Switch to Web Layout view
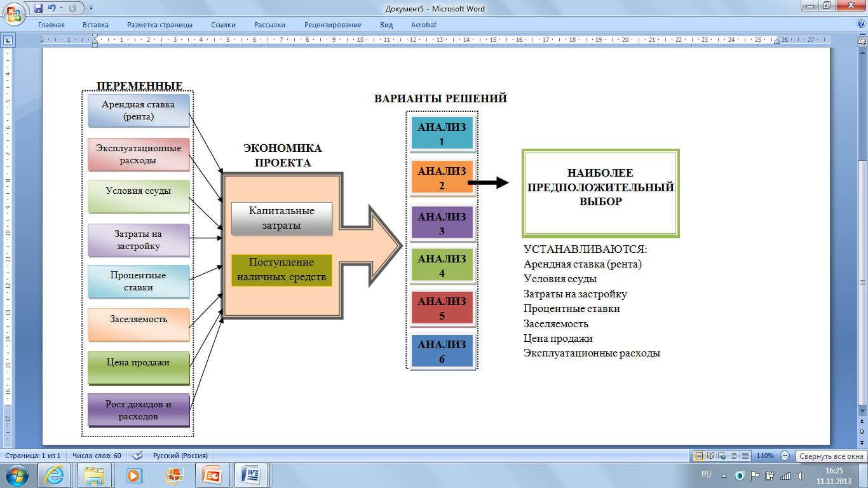 point(722,456)
